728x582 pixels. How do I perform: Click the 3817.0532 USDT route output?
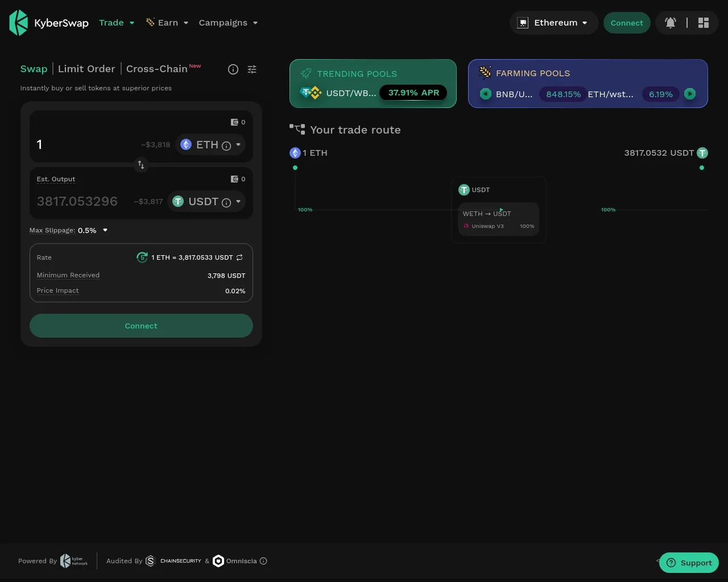click(659, 153)
